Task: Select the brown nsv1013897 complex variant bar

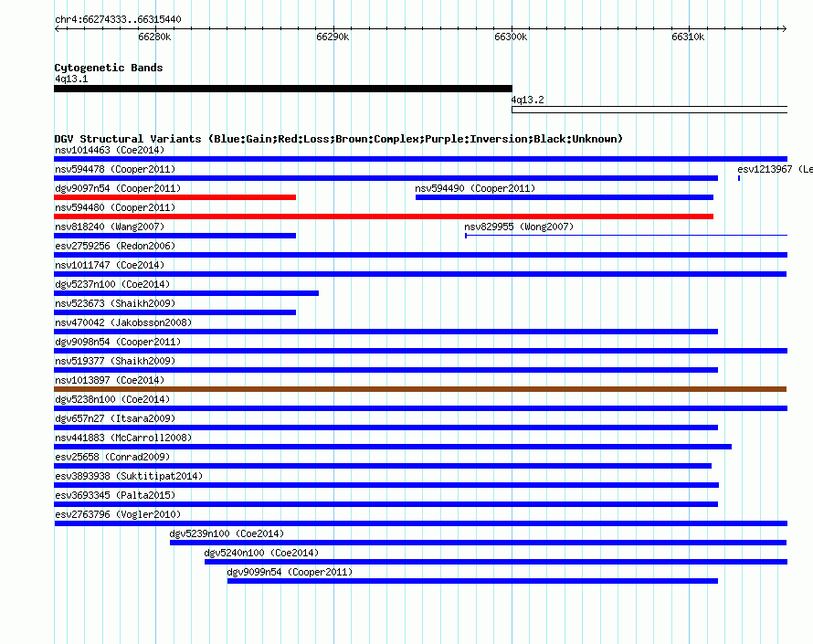Action: point(420,389)
